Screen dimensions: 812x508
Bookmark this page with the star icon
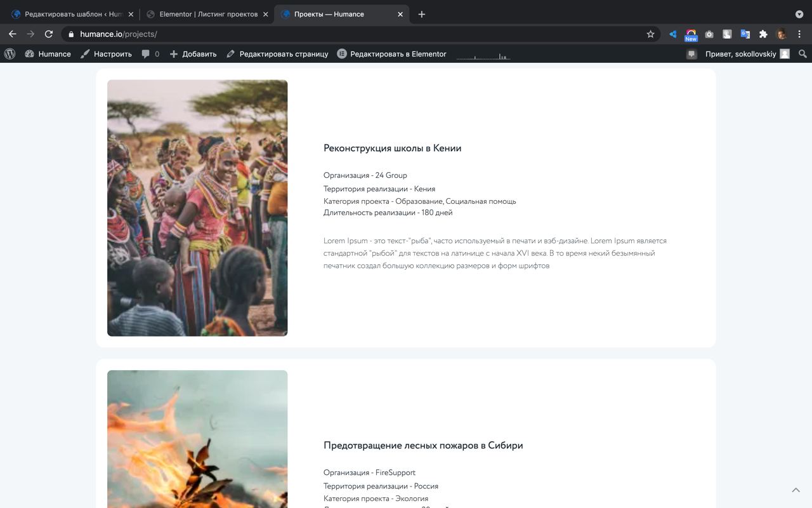point(650,34)
